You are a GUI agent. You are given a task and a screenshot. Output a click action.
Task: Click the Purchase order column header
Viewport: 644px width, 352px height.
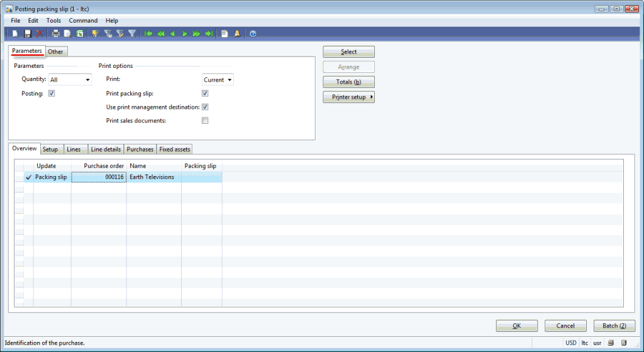pyautogui.click(x=99, y=166)
